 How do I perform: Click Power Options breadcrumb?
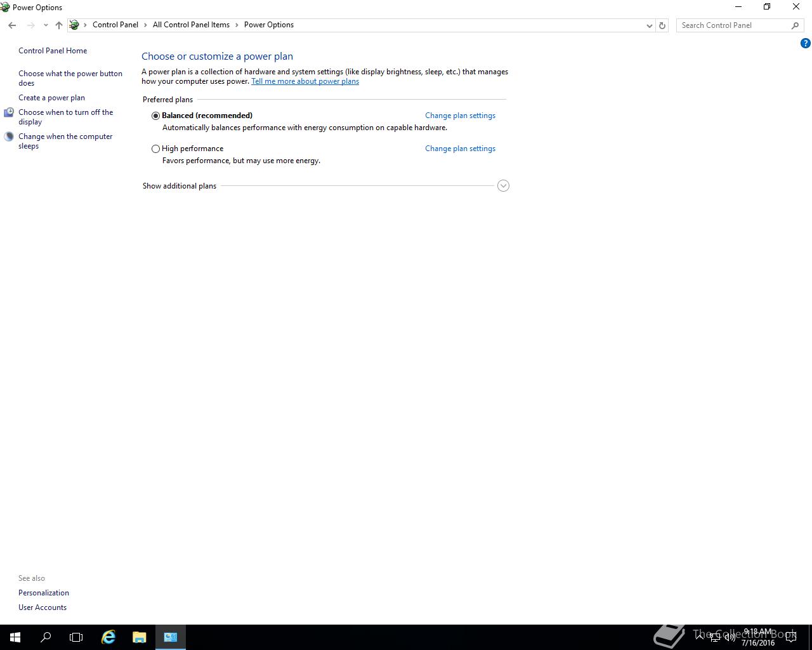269,25
